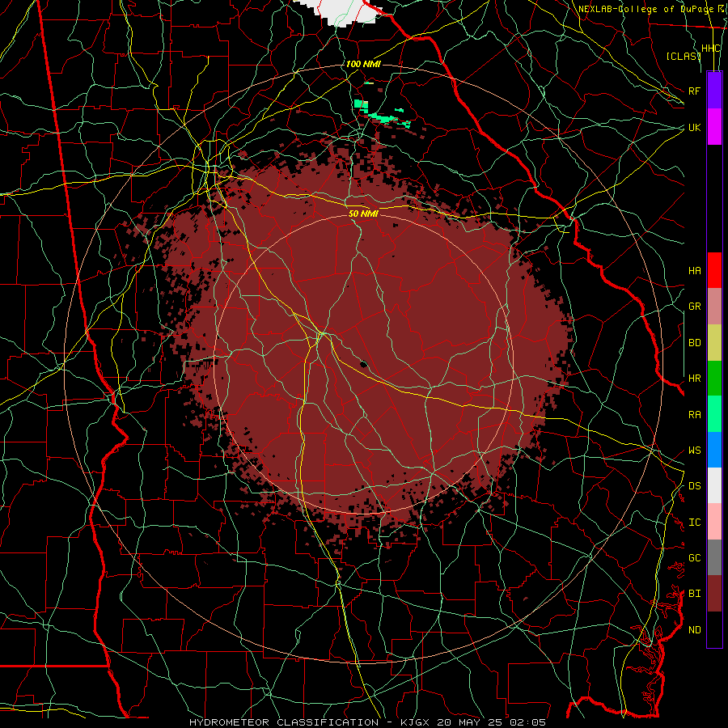
Task: Click the ND black legend swatch
Action: pyautogui.click(x=714, y=629)
